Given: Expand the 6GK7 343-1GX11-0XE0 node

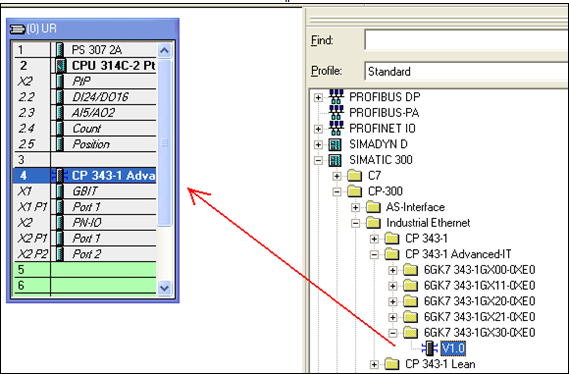Looking at the screenshot, I should tap(393, 286).
